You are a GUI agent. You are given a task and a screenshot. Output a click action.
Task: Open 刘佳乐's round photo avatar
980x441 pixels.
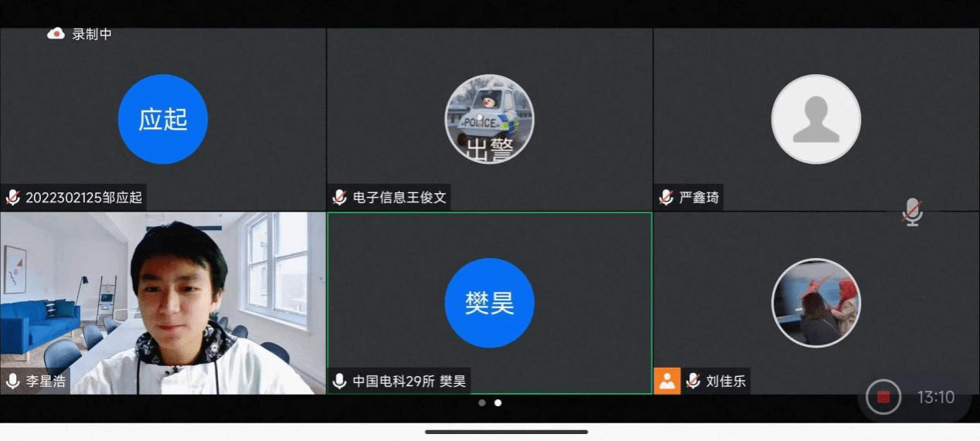coord(816,303)
